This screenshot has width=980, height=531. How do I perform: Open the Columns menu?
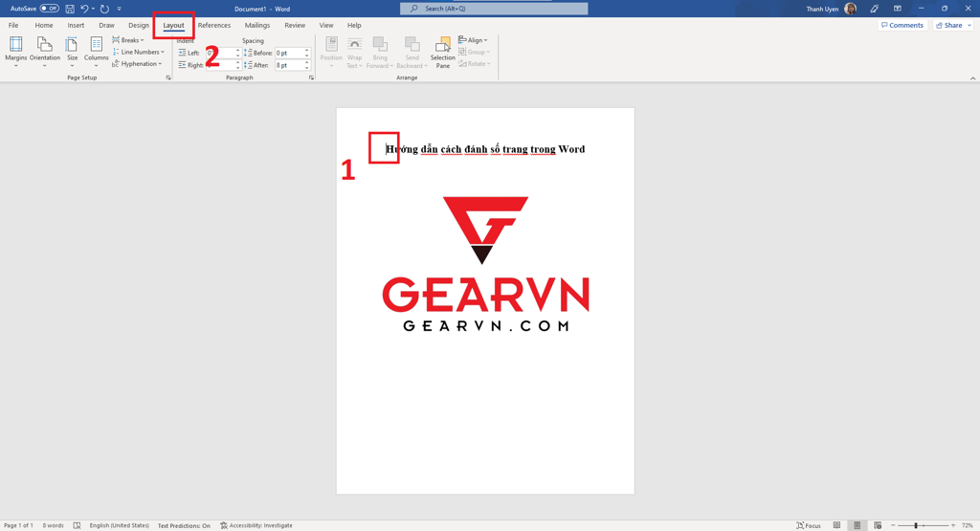coord(97,52)
